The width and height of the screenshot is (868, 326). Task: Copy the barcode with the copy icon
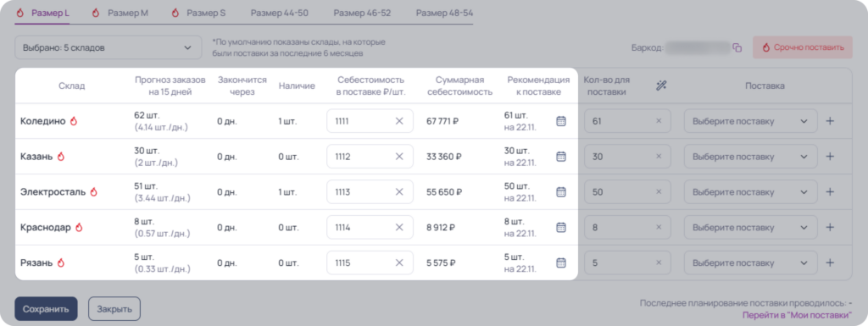click(x=737, y=48)
